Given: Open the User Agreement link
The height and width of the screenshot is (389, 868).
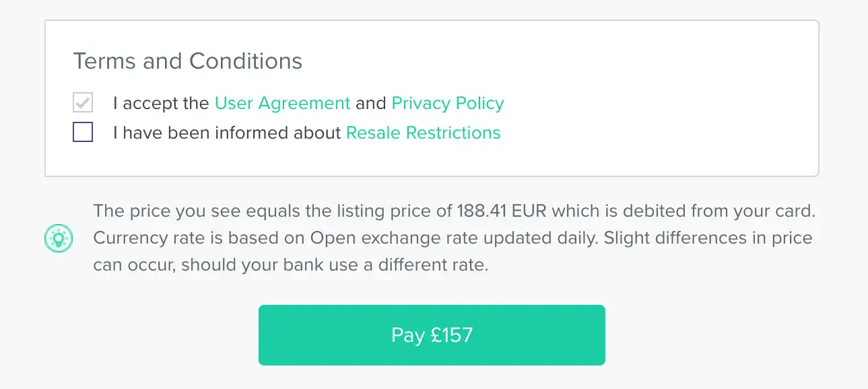Looking at the screenshot, I should (281, 103).
